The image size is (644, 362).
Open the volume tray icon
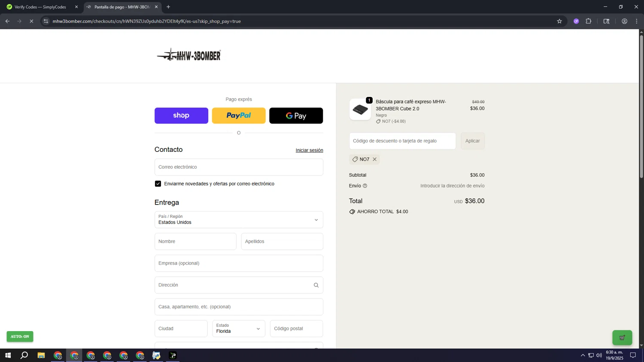point(599,355)
